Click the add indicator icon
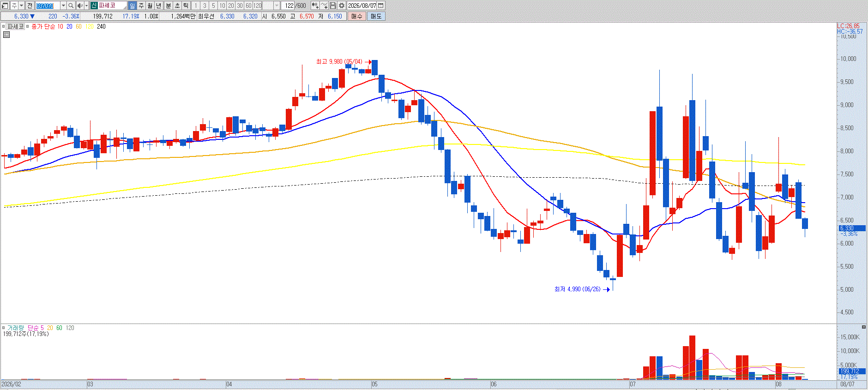Image resolution: width=868 pixels, height=390 pixels. tap(315, 6)
